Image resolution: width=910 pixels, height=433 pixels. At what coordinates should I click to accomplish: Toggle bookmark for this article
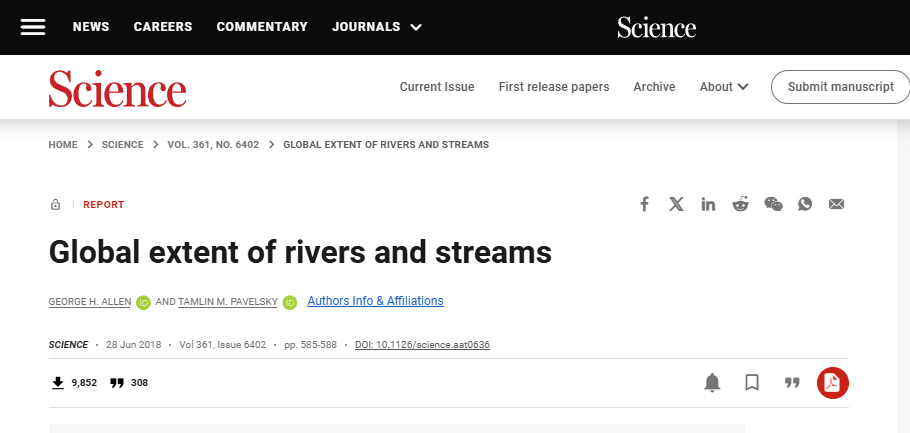pos(752,382)
